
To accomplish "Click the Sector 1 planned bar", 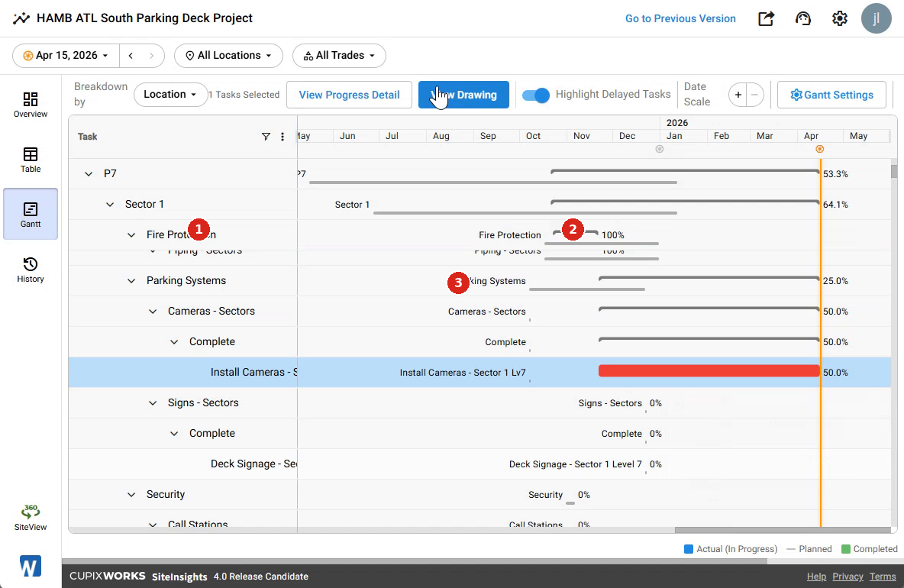I will (x=525, y=213).
